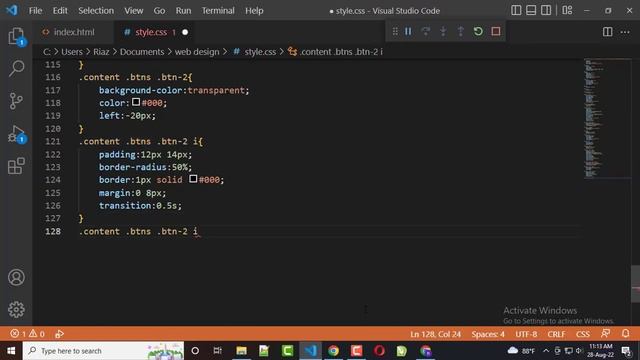Click UTF-8 encoding selector
This screenshot has width=640, height=360.
pyautogui.click(x=526, y=334)
